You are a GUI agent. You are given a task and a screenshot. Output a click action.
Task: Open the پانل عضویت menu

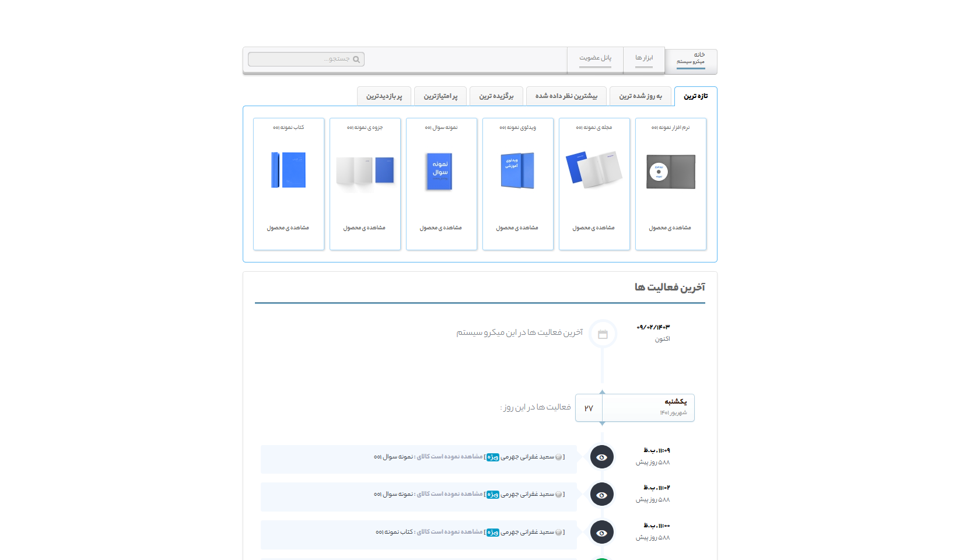(595, 58)
